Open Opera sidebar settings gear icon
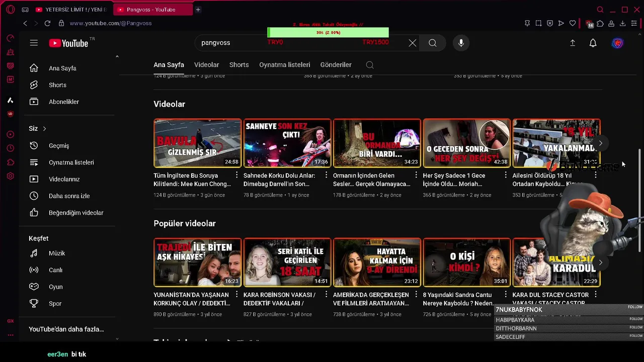The height and width of the screenshot is (362, 644). (x=10, y=176)
